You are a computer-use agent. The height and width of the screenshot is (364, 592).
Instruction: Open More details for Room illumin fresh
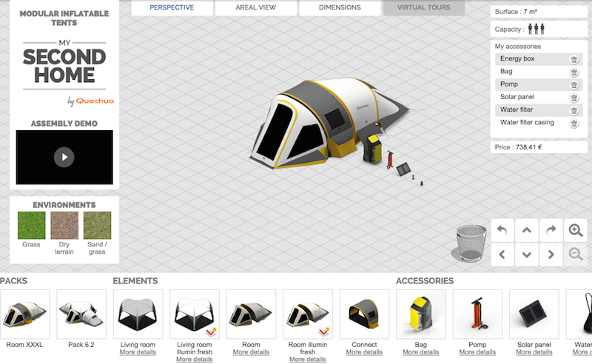pyautogui.click(x=308, y=360)
